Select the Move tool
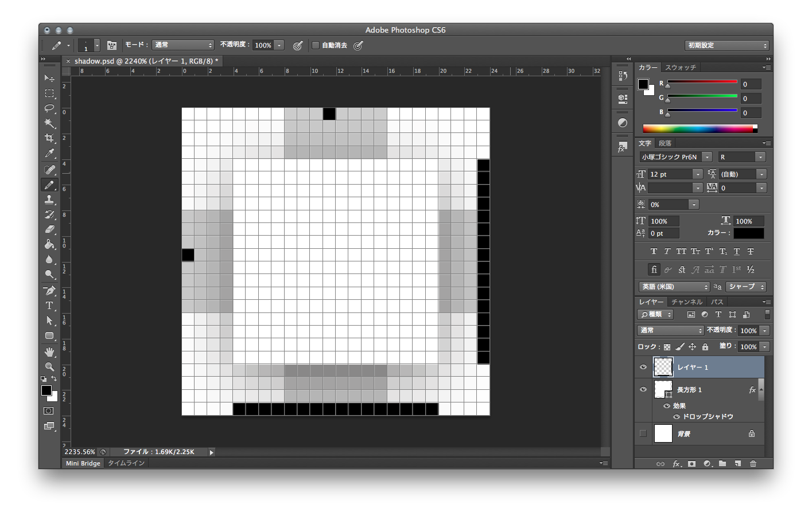 pos(49,78)
